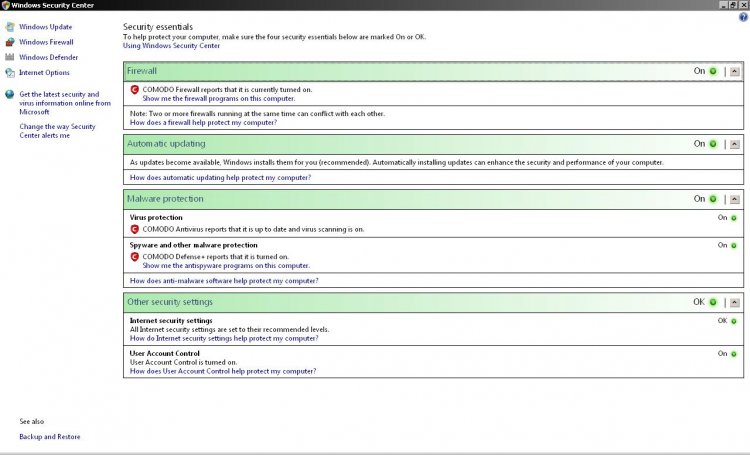The height and width of the screenshot is (455, 750).
Task: Open How do Internet security settings help link
Action: (x=224, y=338)
